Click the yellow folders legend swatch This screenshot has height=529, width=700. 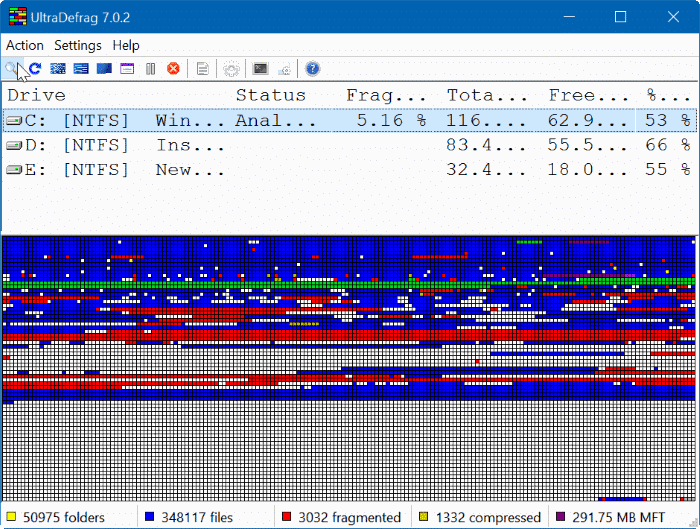(x=11, y=517)
